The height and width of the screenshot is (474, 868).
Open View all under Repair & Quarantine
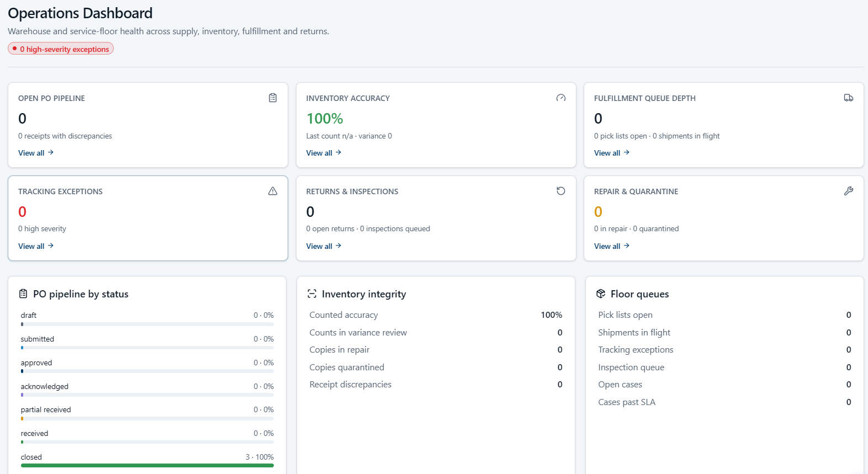point(612,246)
